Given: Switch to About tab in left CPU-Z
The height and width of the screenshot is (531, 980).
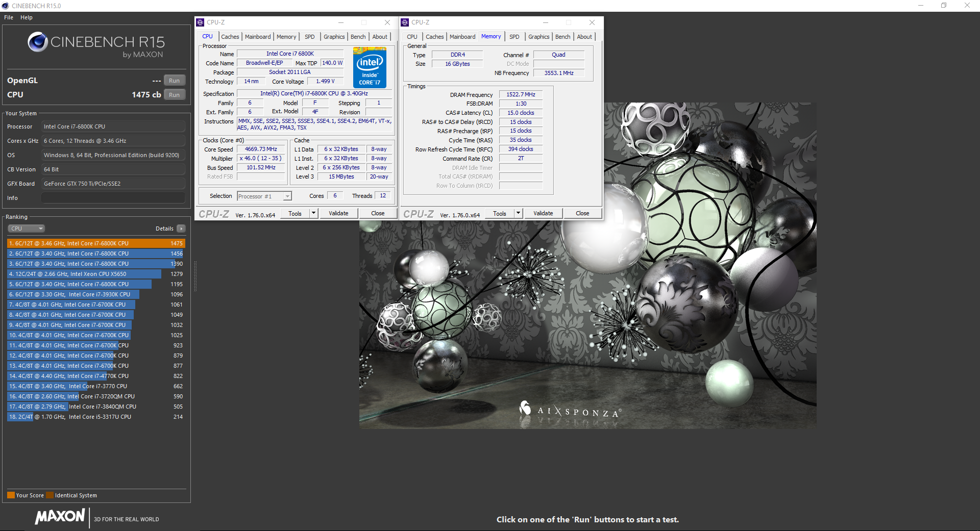Looking at the screenshot, I should (x=380, y=37).
